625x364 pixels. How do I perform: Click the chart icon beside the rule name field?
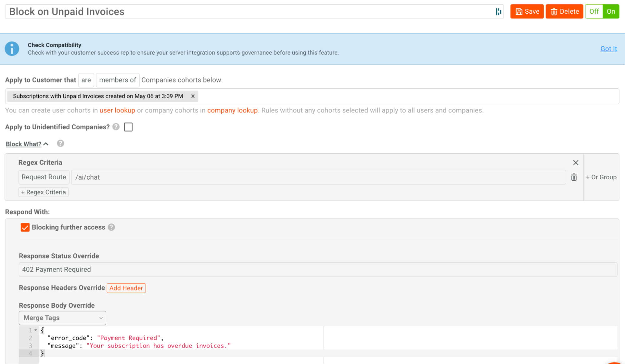coord(498,11)
